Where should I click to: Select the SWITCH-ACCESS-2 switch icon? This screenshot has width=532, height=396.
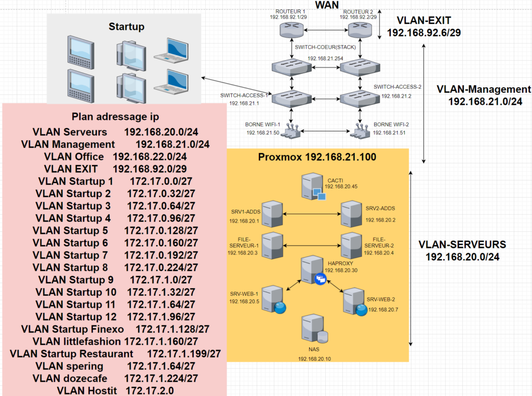pos(360,97)
